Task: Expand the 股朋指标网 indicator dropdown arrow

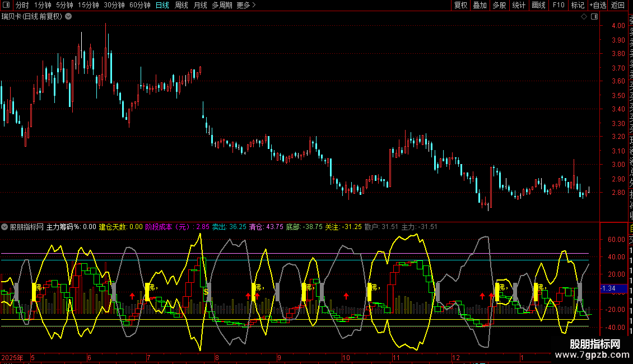Action: (5, 227)
